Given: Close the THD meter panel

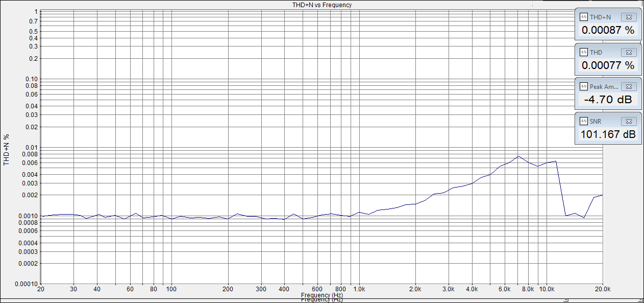Looking at the screenshot, I should pyautogui.click(x=629, y=52).
